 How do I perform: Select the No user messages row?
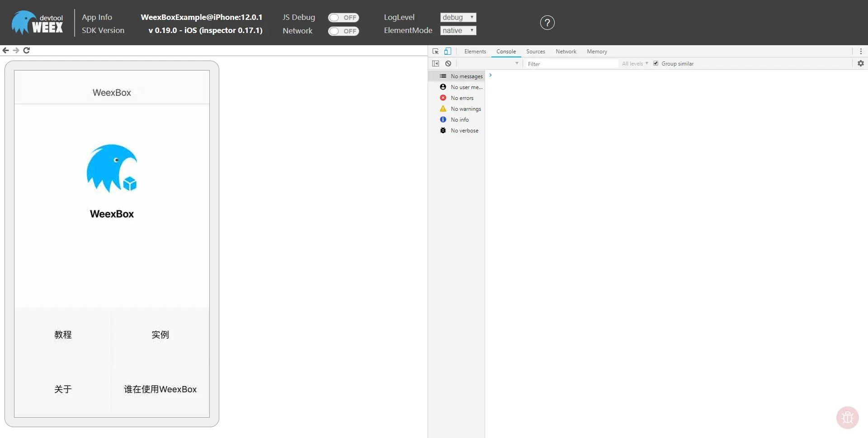tap(457, 87)
